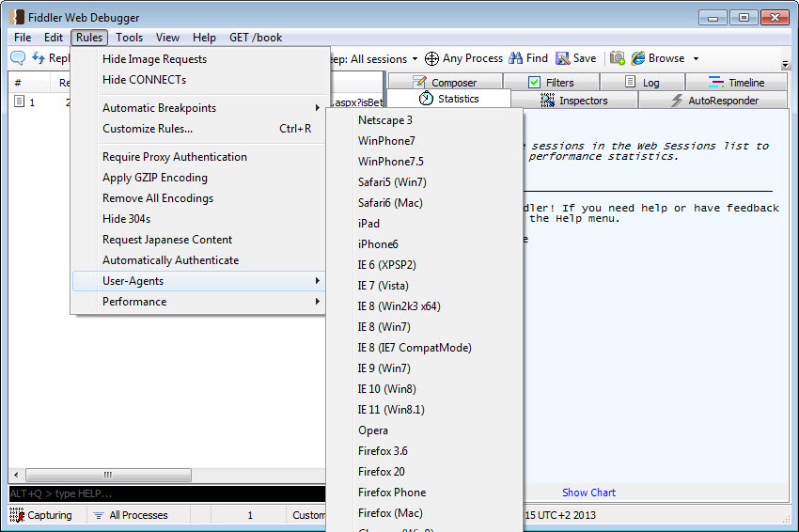799x532 pixels.
Task: Open toolbar overflow chevron
Action: [785, 64]
